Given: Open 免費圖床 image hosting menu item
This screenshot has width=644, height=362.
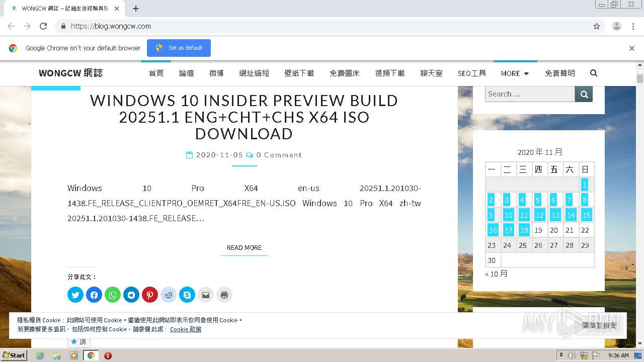Looking at the screenshot, I should pyautogui.click(x=345, y=73).
